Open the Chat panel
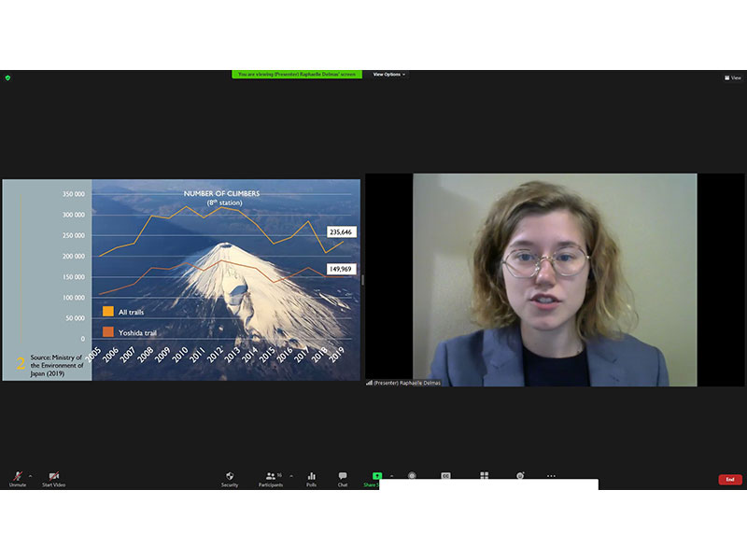Screen dimensions: 747x560 click(343, 478)
